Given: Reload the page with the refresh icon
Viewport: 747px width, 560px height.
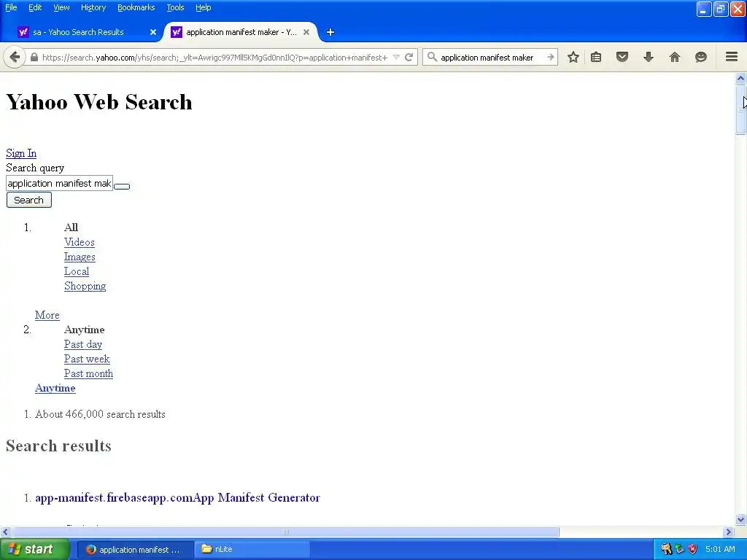Looking at the screenshot, I should pyautogui.click(x=409, y=57).
